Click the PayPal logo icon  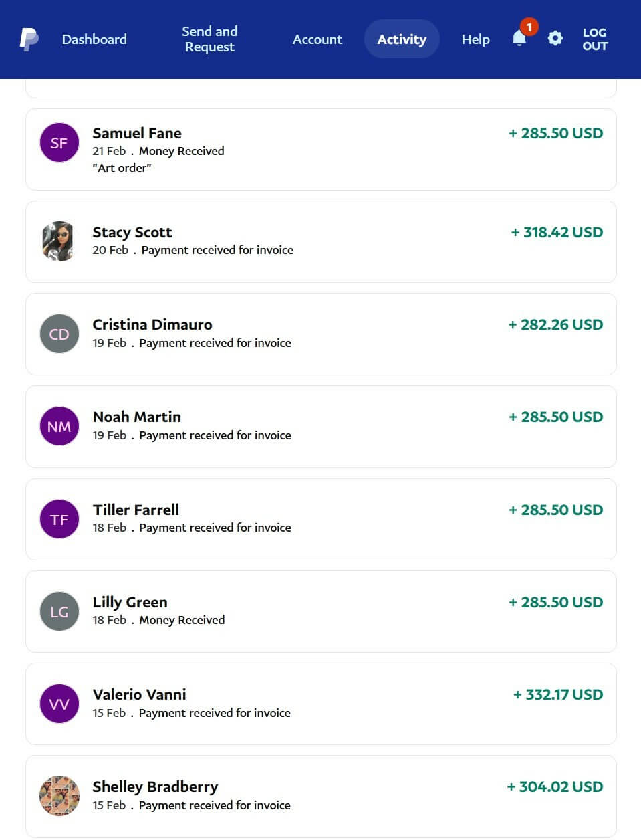pyautogui.click(x=29, y=39)
